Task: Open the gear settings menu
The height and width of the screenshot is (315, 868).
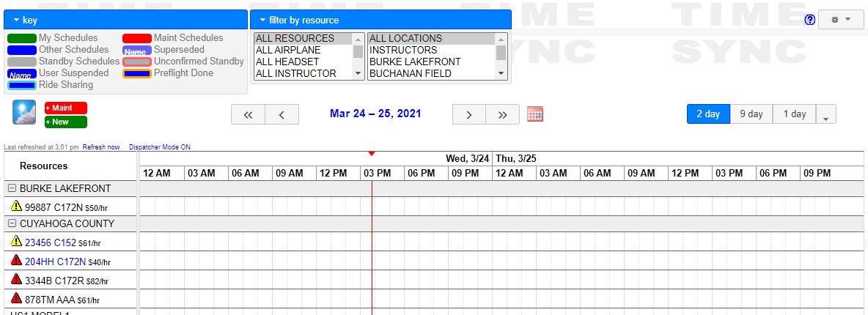Action: 842,19
